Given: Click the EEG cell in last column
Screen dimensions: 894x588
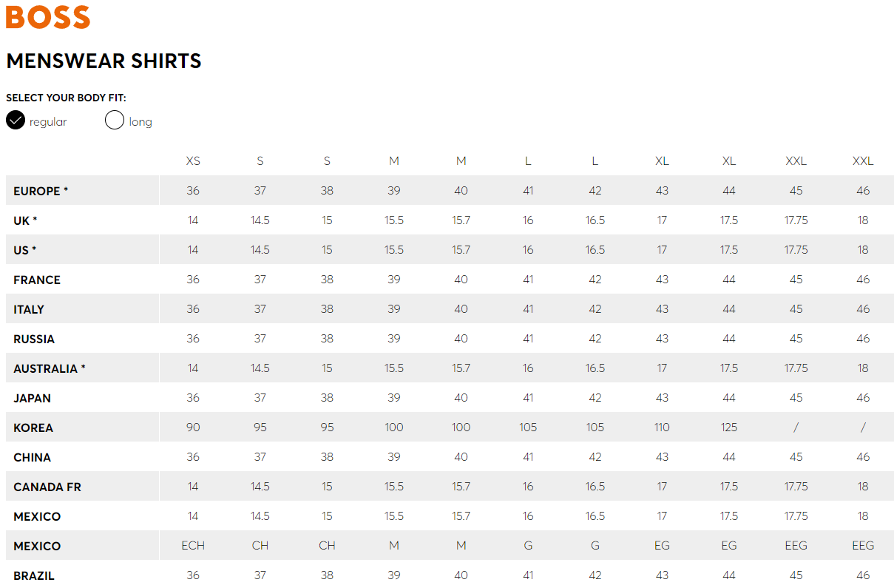Looking at the screenshot, I should tap(863, 546).
